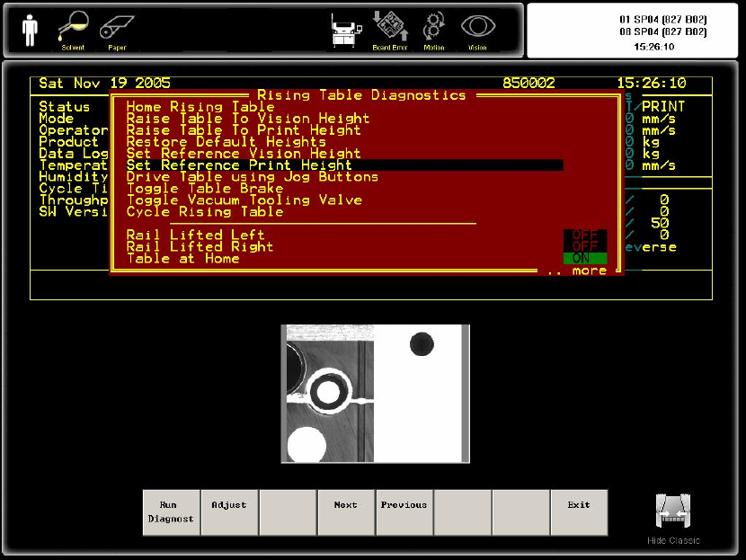Image resolution: width=746 pixels, height=560 pixels.
Task: Click Table at Home ON indicator
Action: pos(585,258)
